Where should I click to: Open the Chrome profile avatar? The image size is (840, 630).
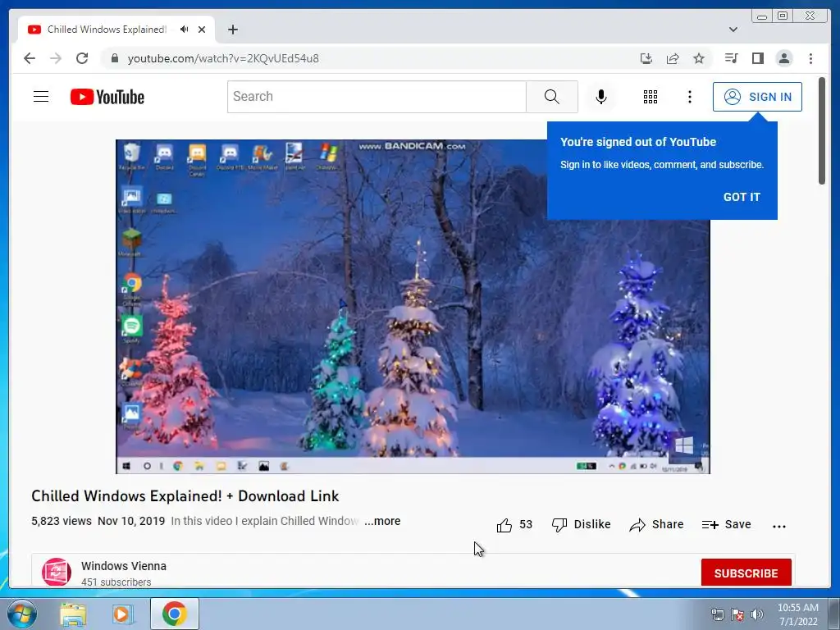(784, 58)
